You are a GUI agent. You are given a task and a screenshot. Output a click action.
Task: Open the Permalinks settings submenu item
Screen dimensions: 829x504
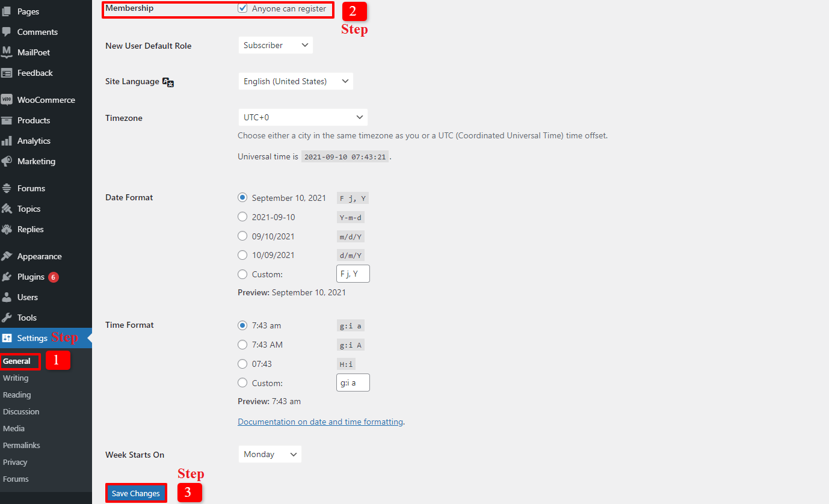22,446
